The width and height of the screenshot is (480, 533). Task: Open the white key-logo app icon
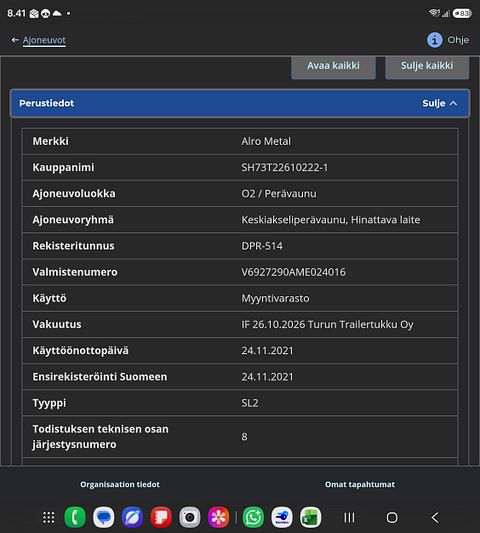tap(282, 517)
